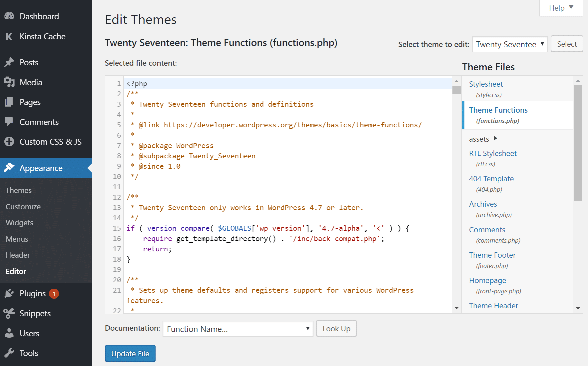Open Kinsta Cache via its sidebar icon
The width and height of the screenshot is (588, 366).
(x=9, y=36)
